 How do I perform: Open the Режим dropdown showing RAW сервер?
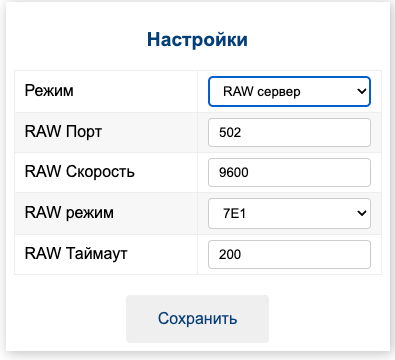[289, 91]
